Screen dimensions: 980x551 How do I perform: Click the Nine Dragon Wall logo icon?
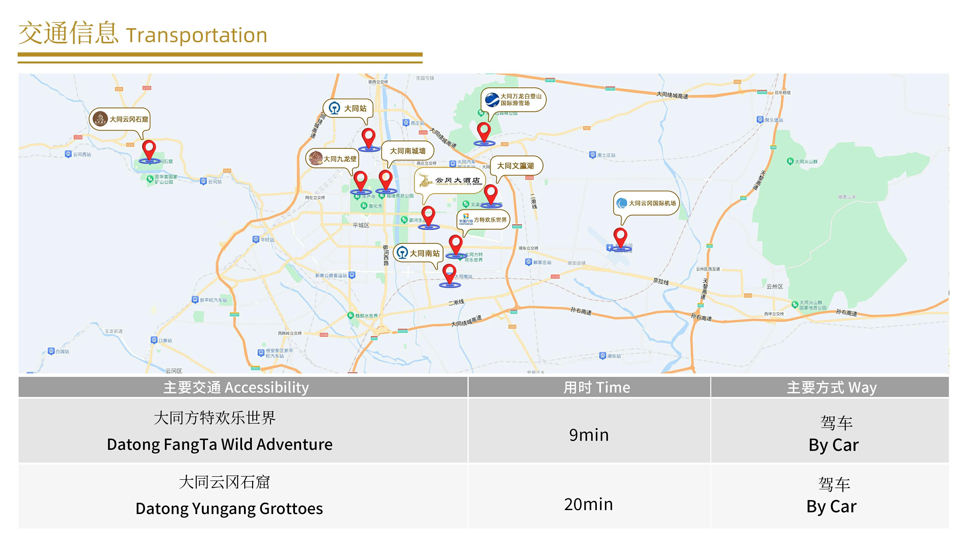coord(315,158)
